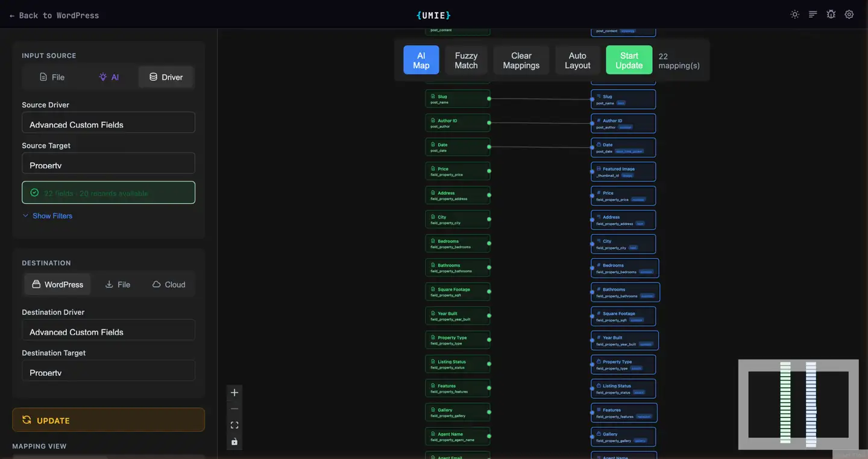Click the '22 mapping(s)' count text

pyautogui.click(x=679, y=60)
